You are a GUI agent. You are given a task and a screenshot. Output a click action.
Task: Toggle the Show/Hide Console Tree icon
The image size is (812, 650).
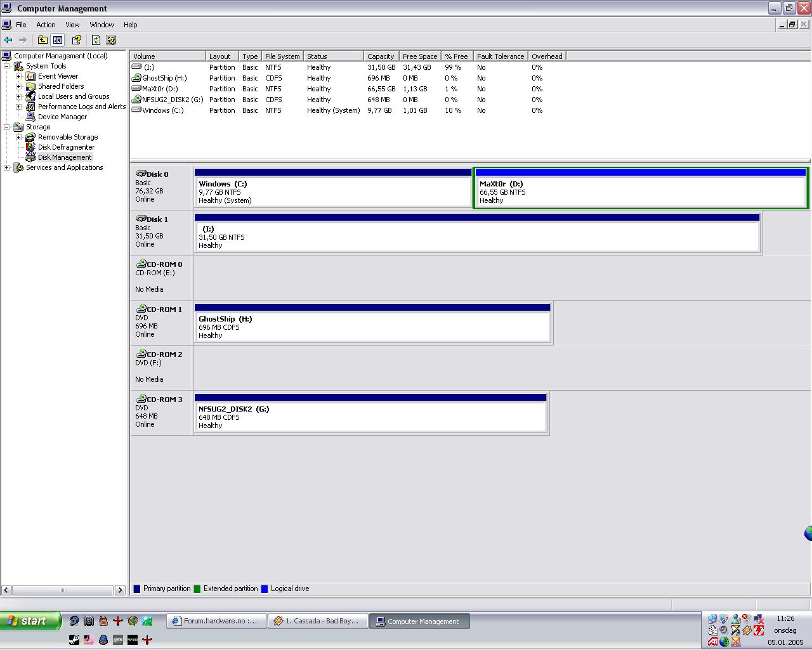point(58,40)
